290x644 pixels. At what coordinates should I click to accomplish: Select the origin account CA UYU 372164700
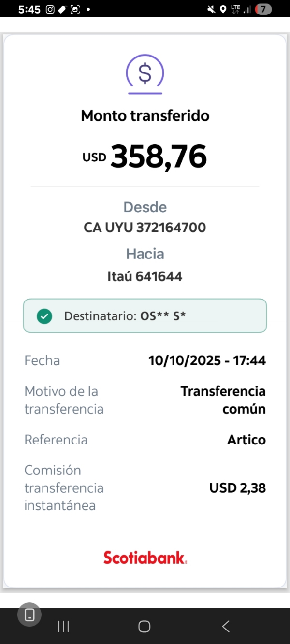tap(145, 228)
